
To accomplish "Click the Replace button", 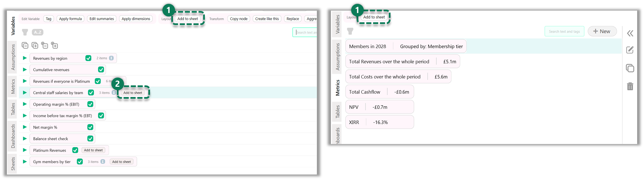I will pyautogui.click(x=293, y=19).
